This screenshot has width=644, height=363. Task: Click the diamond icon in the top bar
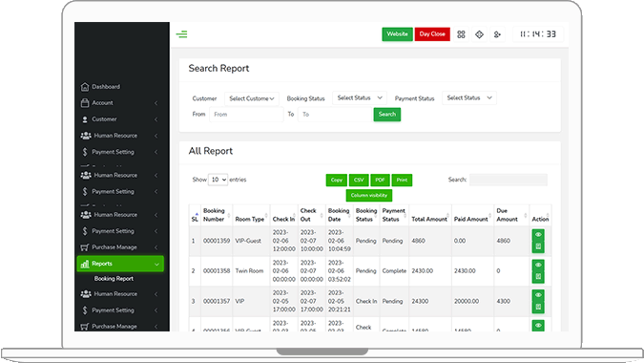(479, 34)
